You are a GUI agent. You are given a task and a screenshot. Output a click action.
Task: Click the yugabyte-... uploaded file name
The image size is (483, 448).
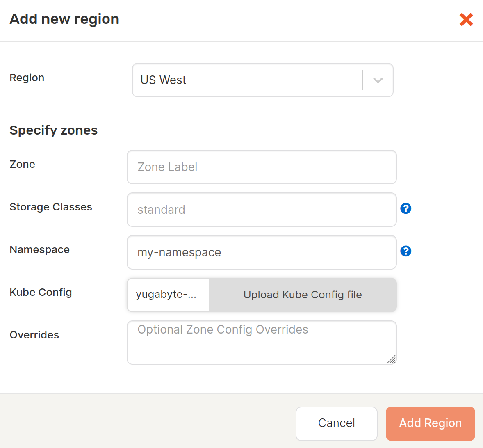pyautogui.click(x=166, y=294)
